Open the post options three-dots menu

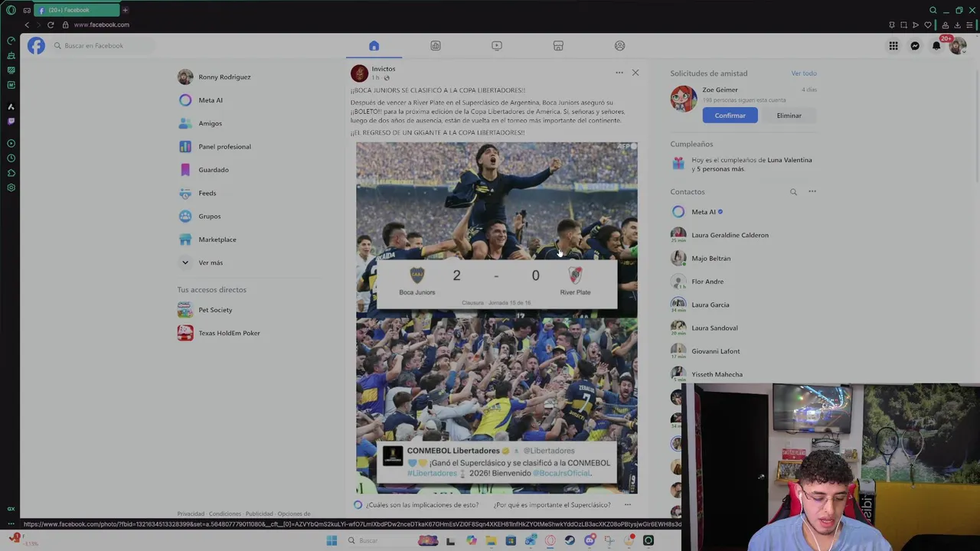[619, 73]
